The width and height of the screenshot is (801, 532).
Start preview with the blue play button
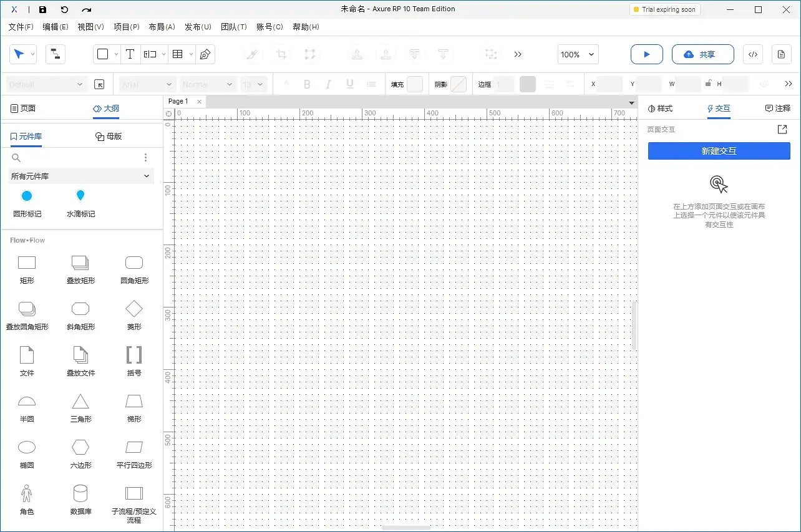click(646, 54)
